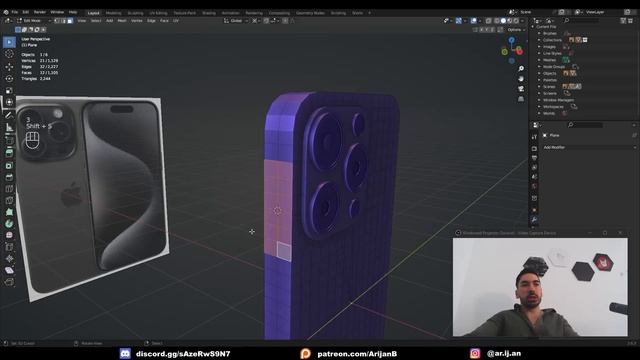Switch to wireframe viewport shading
The width and height of the screenshot is (640, 360).
click(497, 20)
